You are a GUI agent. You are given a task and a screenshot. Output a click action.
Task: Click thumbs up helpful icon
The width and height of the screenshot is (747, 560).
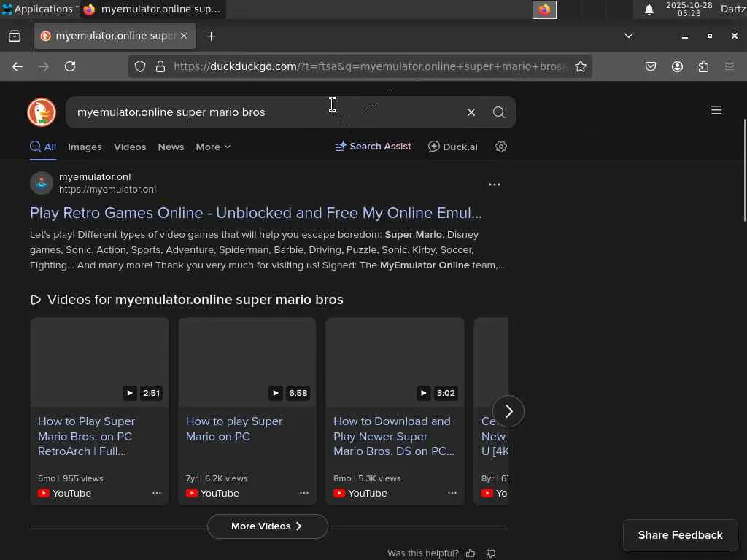click(471, 553)
